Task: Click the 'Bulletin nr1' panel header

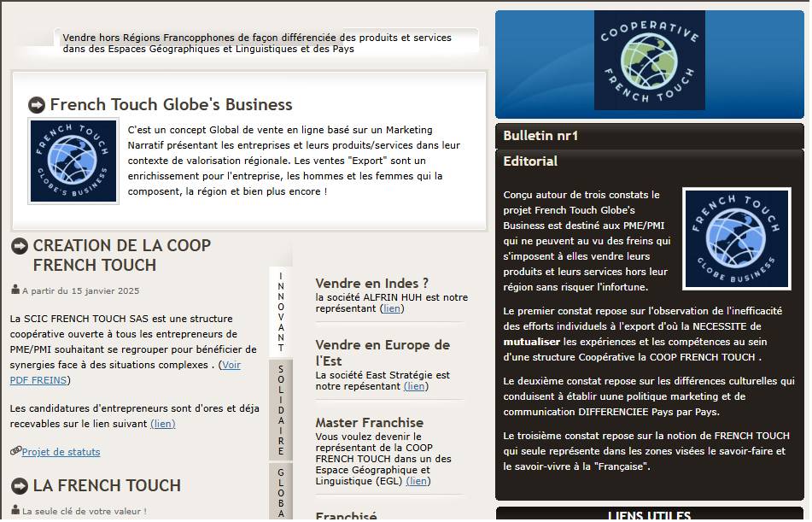Action: click(x=650, y=136)
